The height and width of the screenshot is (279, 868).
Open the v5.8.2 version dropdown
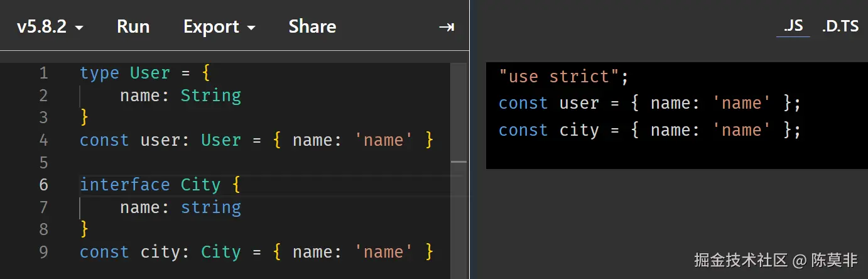pyautogui.click(x=50, y=27)
